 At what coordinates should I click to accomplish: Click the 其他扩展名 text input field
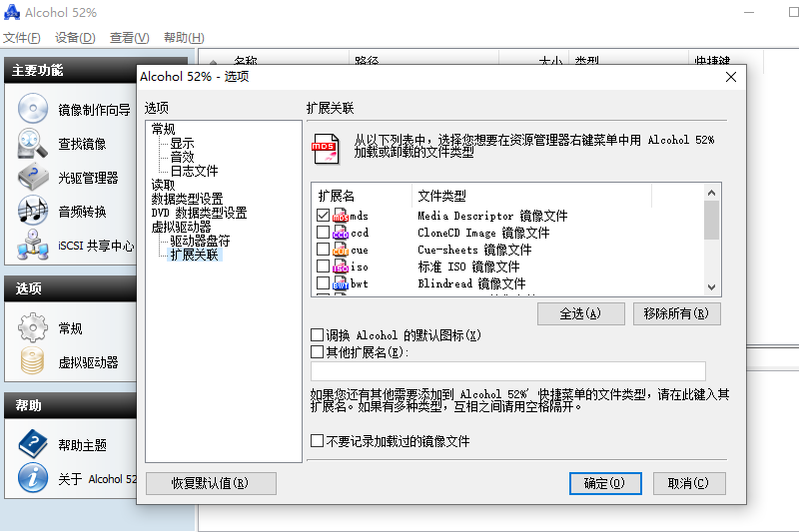click(x=508, y=371)
